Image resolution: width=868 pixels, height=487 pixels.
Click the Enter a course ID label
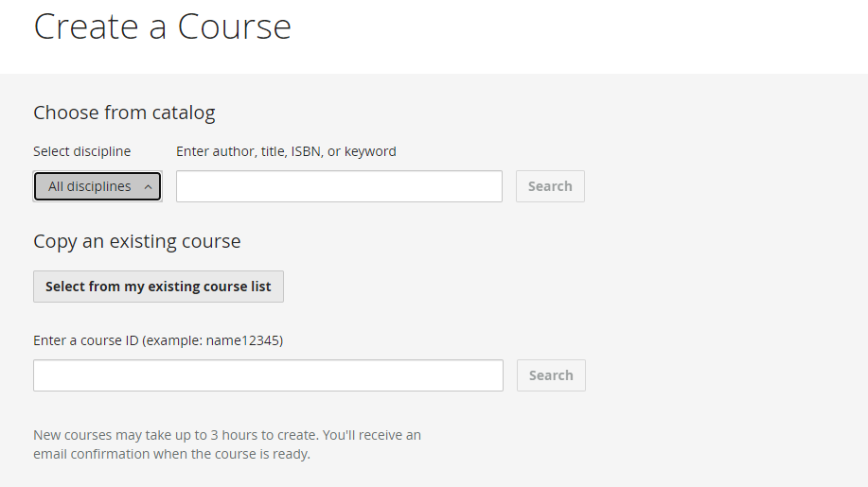[158, 340]
